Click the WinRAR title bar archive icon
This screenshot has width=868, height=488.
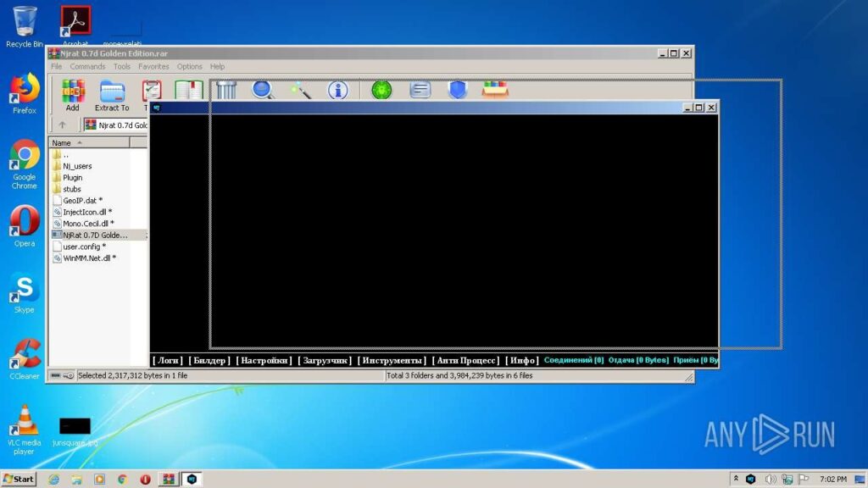[x=53, y=53]
